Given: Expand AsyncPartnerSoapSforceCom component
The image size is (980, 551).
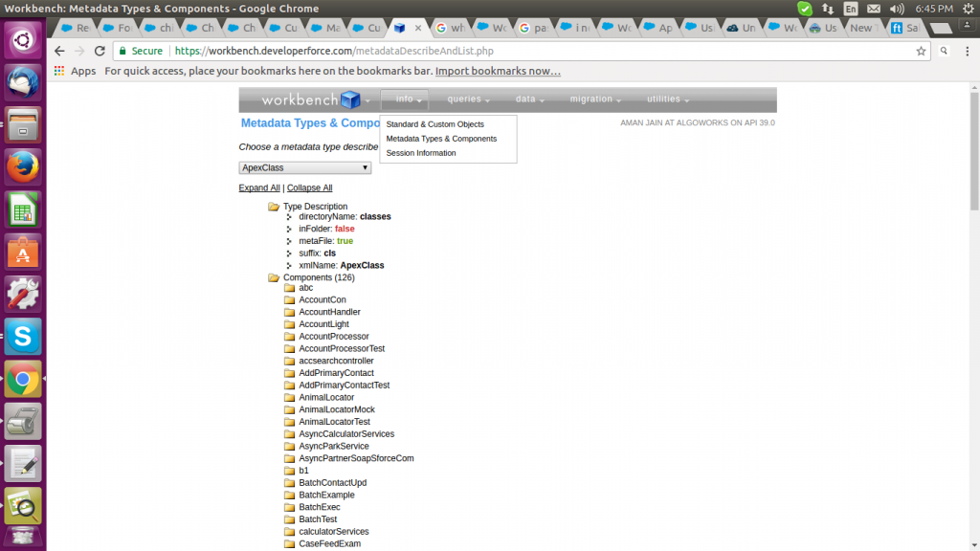Looking at the screenshot, I should coord(289,458).
